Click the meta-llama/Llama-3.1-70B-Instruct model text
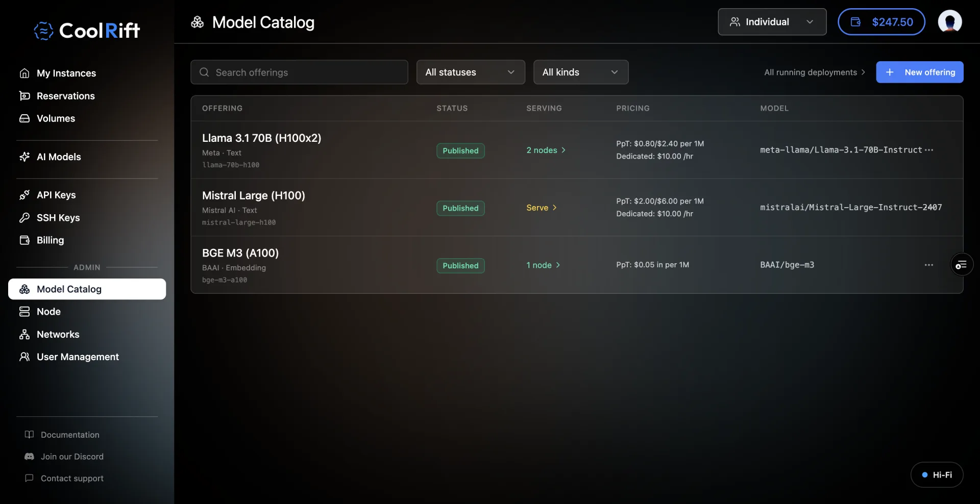This screenshot has height=504, width=980. tap(841, 150)
